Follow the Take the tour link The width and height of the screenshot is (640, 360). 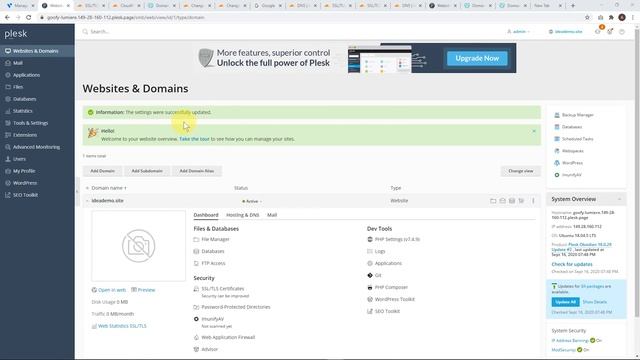(194, 139)
